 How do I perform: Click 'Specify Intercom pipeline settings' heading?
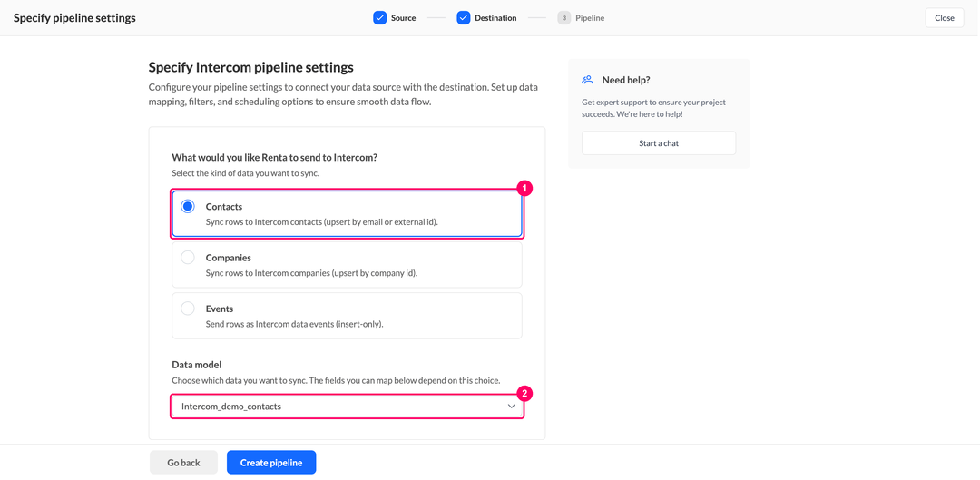pyautogui.click(x=251, y=67)
